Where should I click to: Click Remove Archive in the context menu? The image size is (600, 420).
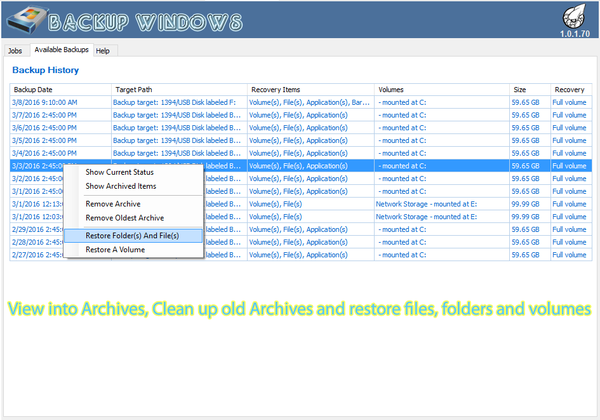pyautogui.click(x=113, y=204)
